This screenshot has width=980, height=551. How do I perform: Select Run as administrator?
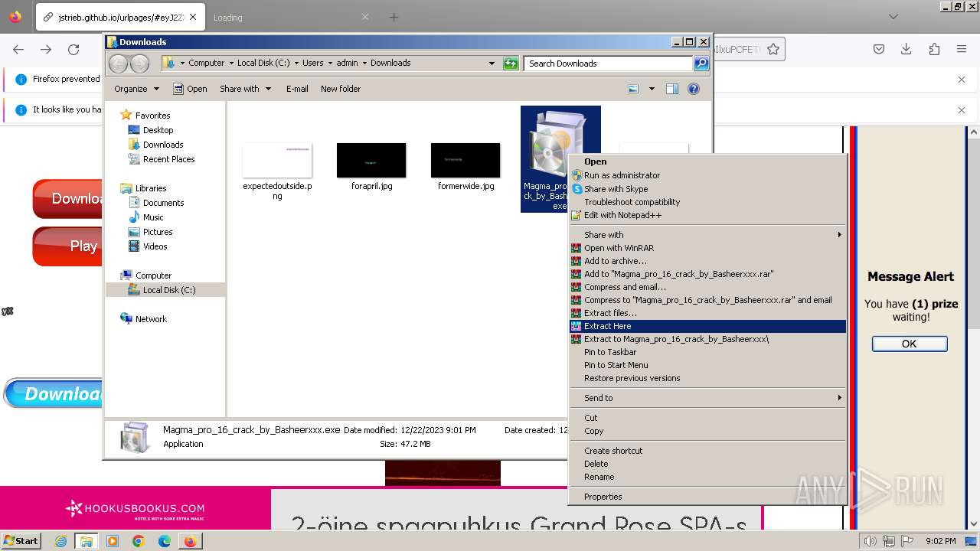pyautogui.click(x=707, y=175)
